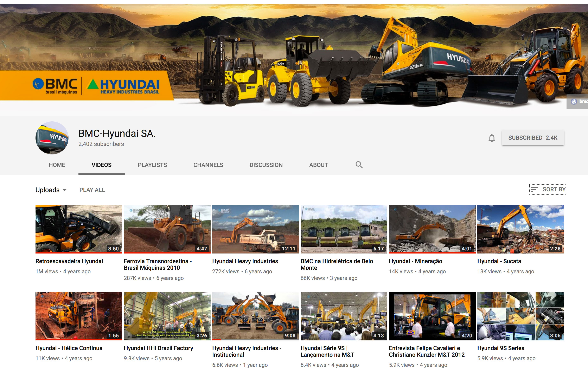Click the Hyundai - Sucata title
Image resolution: width=588 pixels, height=372 pixels.
tap(499, 261)
